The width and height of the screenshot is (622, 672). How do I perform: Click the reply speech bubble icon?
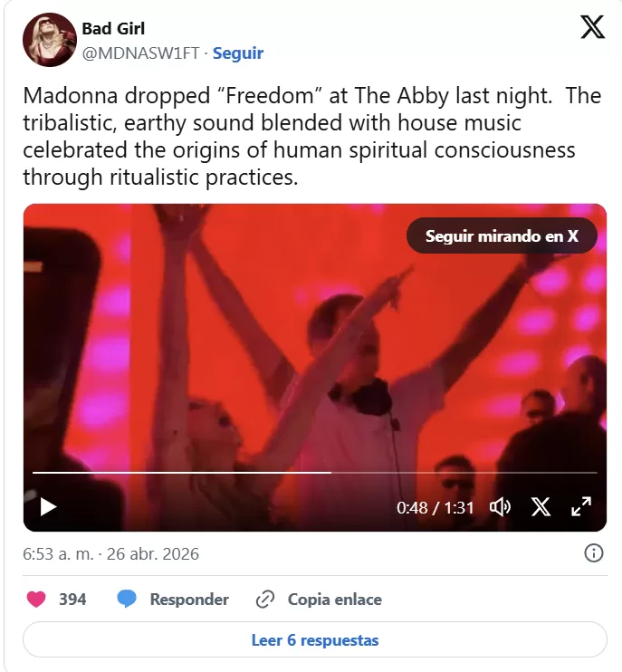click(x=127, y=600)
